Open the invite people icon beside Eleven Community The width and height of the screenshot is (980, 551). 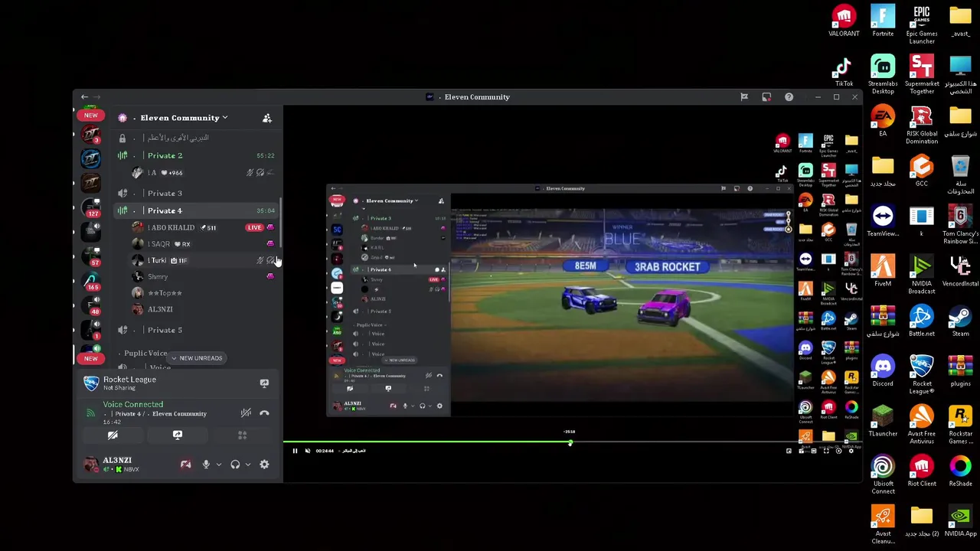coord(267,118)
